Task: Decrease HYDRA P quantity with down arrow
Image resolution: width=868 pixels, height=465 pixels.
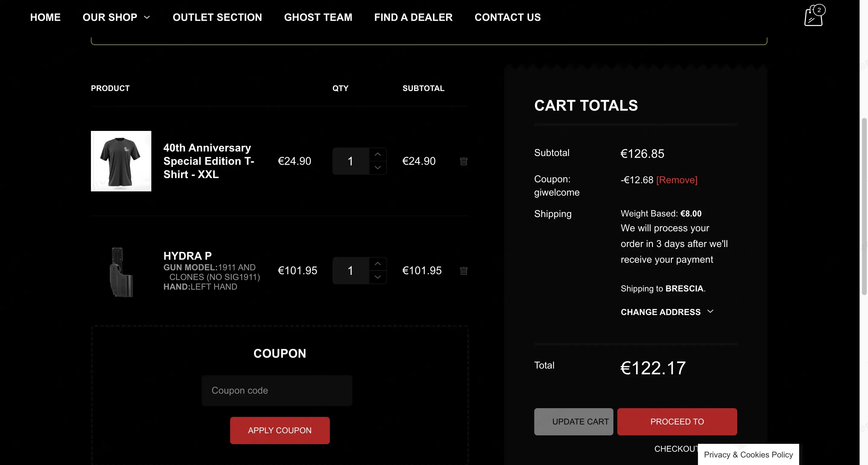Action: (x=378, y=277)
